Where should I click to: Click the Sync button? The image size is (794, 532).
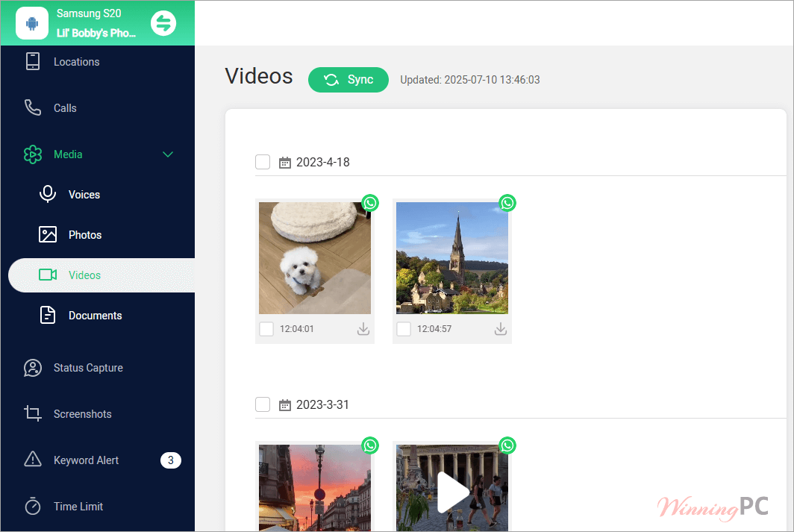[348, 80]
